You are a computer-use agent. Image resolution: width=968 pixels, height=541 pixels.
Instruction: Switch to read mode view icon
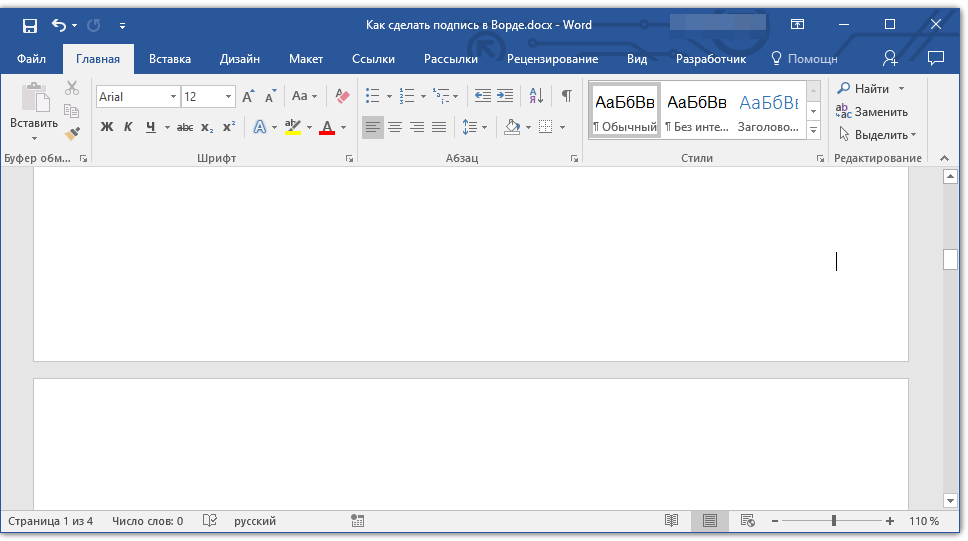click(672, 521)
